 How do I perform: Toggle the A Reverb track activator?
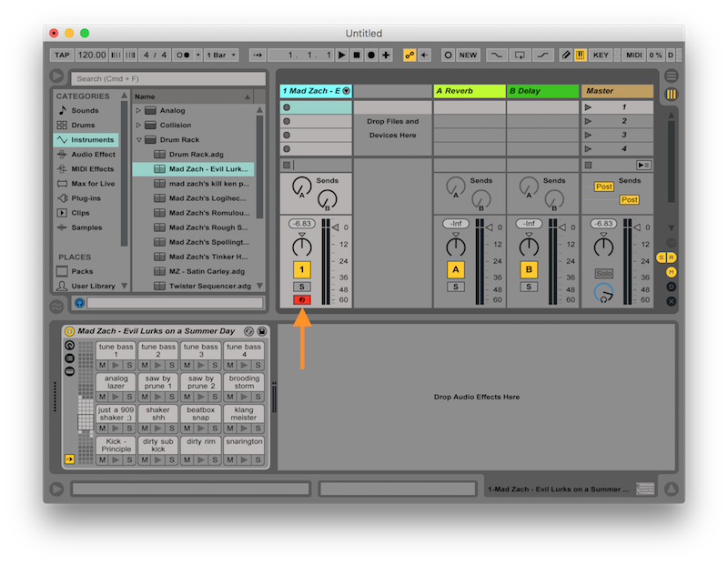[455, 269]
